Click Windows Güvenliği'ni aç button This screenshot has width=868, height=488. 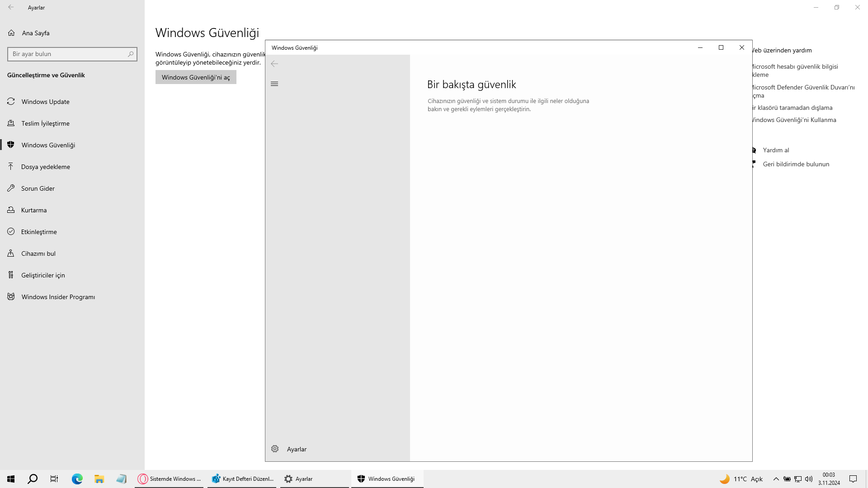click(196, 77)
